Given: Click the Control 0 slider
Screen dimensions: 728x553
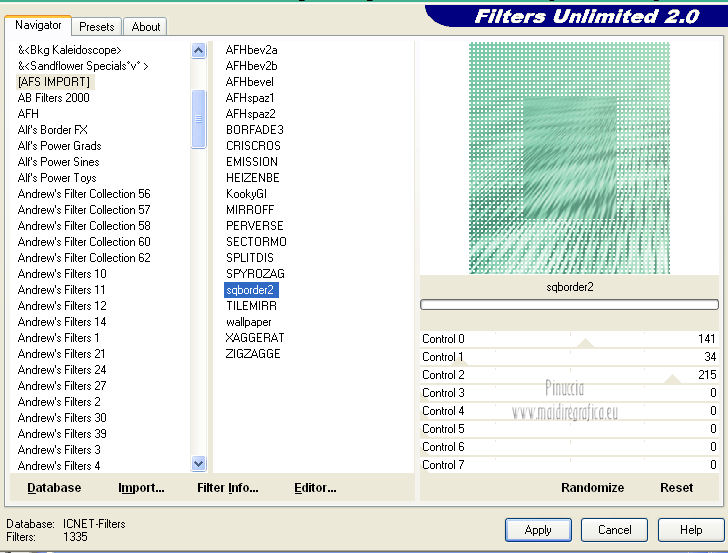Looking at the screenshot, I should click(569, 339).
